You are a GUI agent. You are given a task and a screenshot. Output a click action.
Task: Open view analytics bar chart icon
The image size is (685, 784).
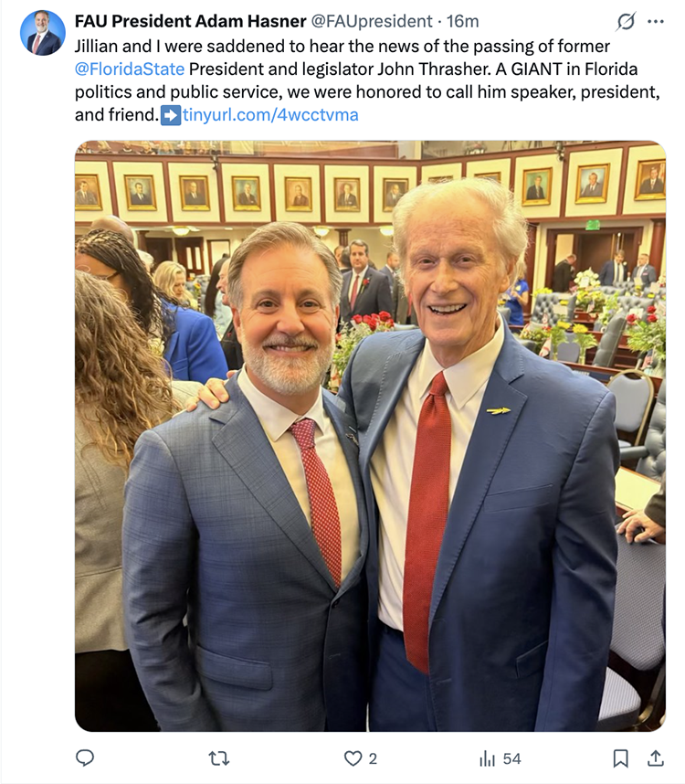pyautogui.click(x=487, y=758)
